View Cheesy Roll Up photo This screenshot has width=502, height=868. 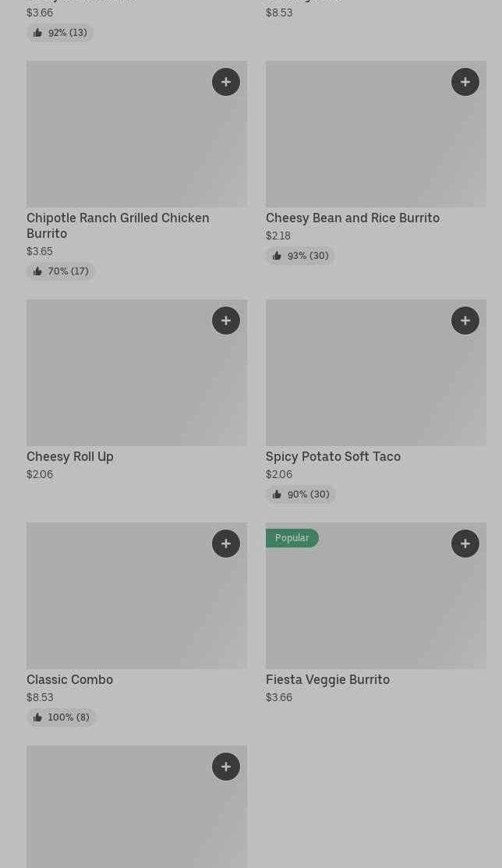coord(136,373)
